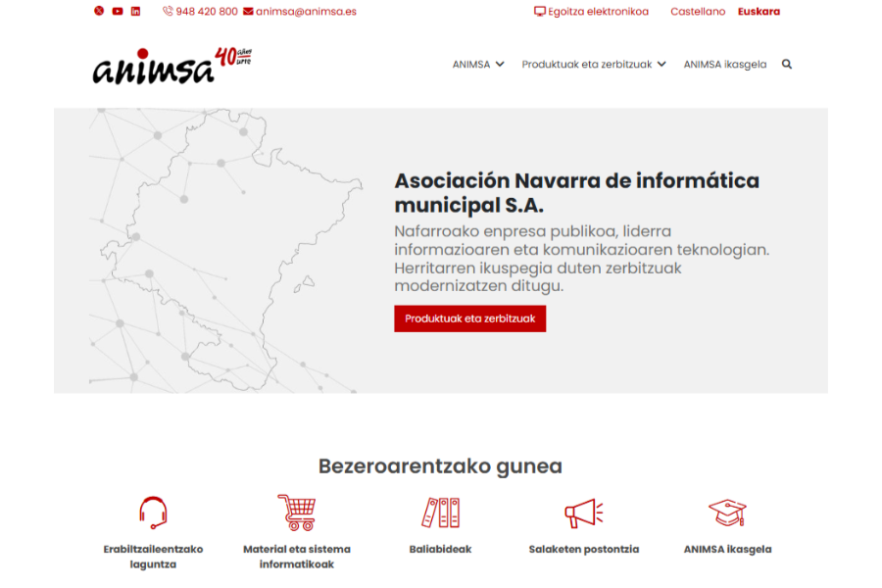Open the ANIMSA menu item
This screenshot has width=882, height=588.
(x=471, y=64)
